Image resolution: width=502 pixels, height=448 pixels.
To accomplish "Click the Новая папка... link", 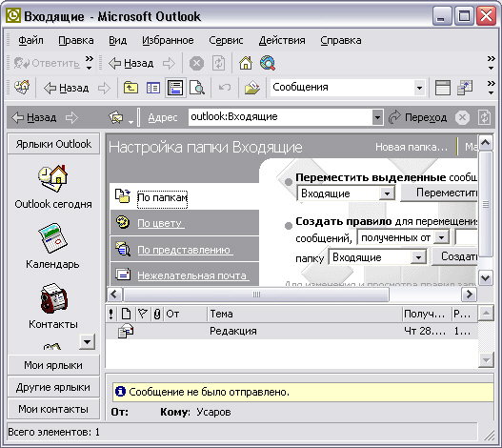I will (412, 147).
